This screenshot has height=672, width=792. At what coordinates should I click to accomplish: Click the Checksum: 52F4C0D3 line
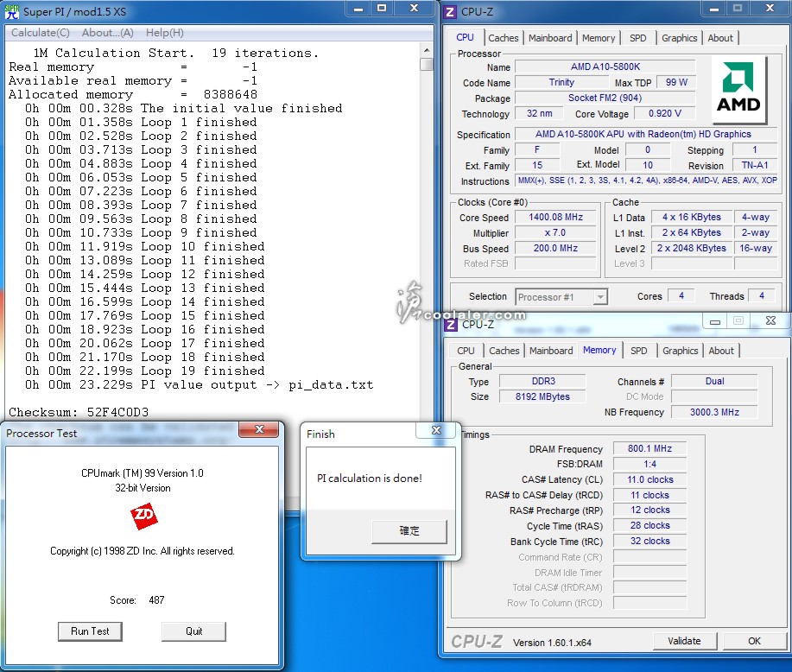(79, 412)
